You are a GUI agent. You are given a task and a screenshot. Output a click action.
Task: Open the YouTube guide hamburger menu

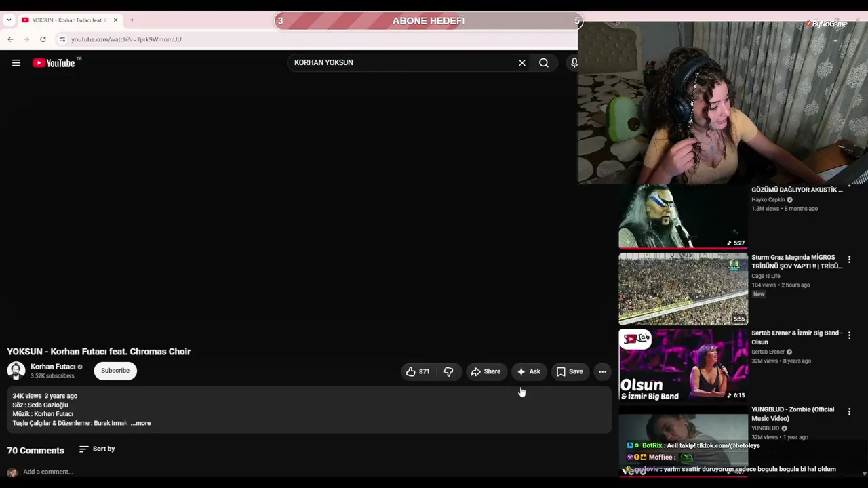16,63
